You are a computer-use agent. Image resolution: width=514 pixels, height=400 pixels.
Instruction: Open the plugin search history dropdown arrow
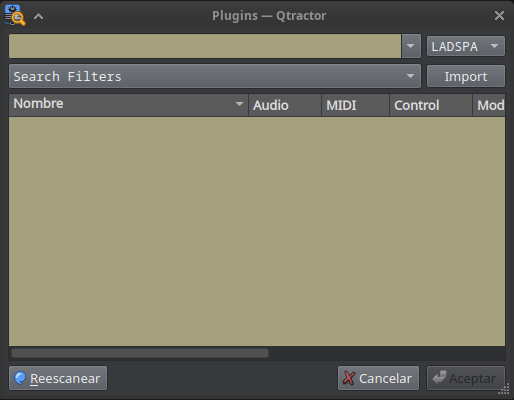click(411, 46)
